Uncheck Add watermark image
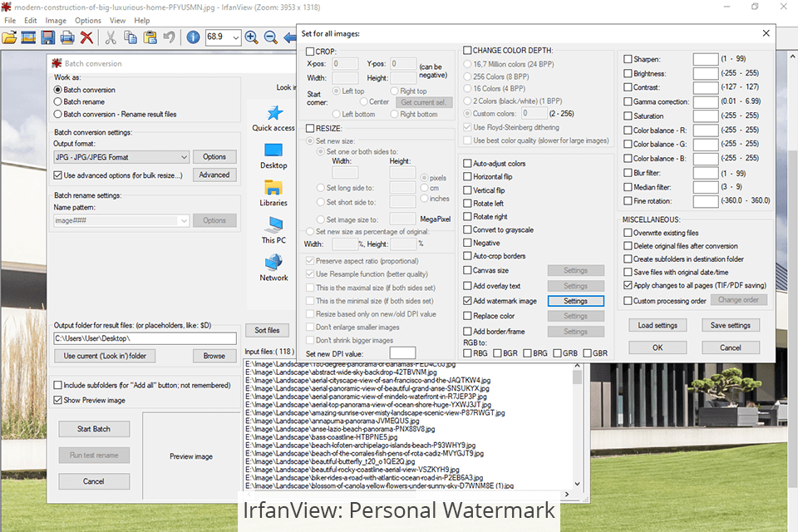Viewport: 798px width, 532px height. point(467,301)
